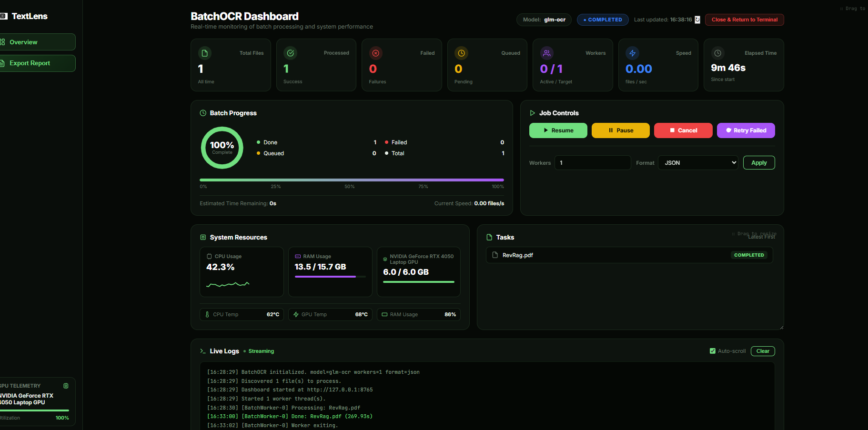Click the refresh icon next to Last updated

pos(697,20)
